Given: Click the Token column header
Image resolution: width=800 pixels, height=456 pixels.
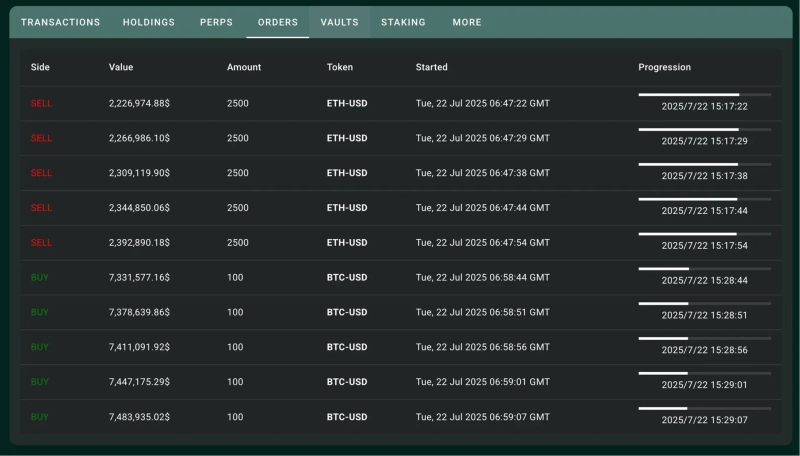Looking at the screenshot, I should 339,68.
